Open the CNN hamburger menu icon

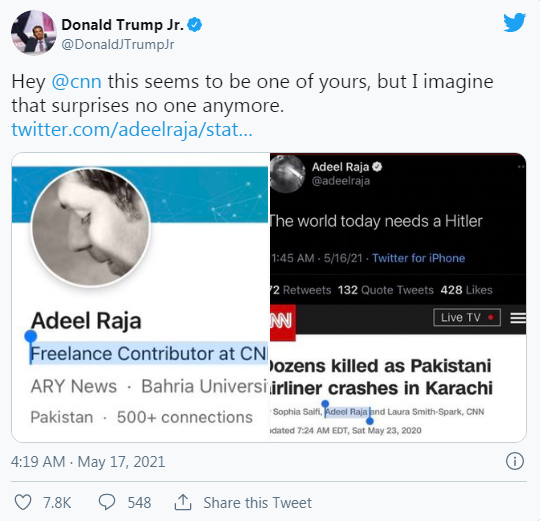tap(518, 318)
